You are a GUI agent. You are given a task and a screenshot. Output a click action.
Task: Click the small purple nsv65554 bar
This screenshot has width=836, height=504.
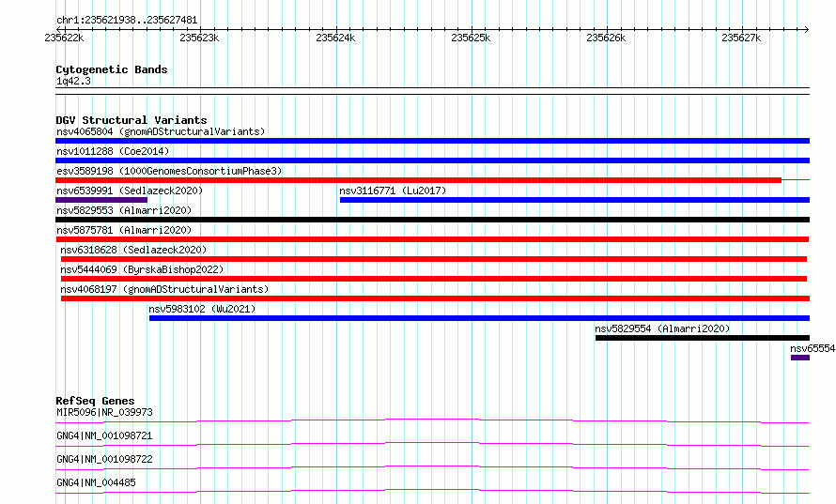[800, 358]
